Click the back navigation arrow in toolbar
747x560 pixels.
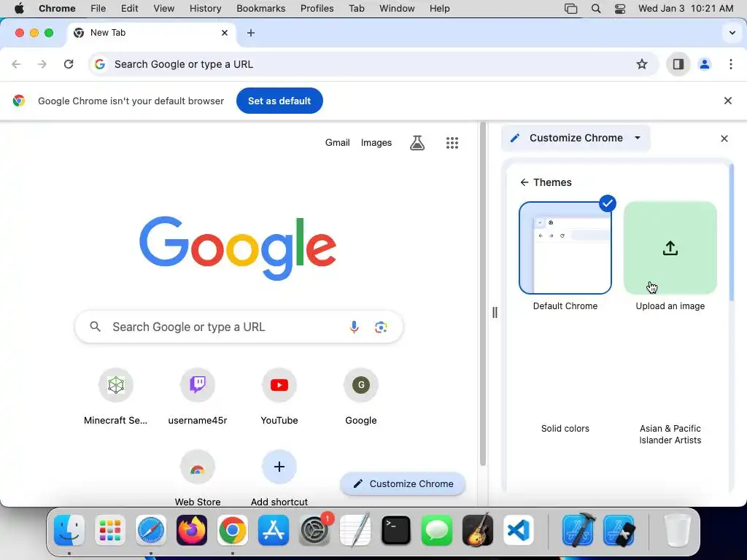click(16, 64)
